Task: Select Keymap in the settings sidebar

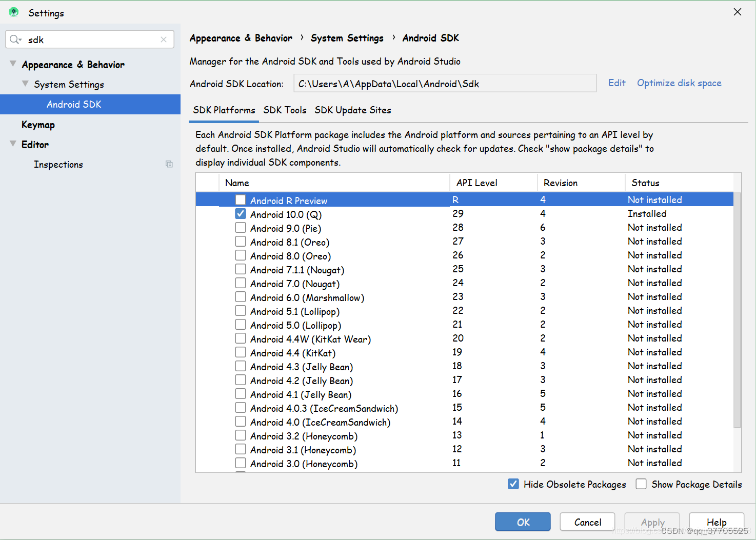Action: point(38,124)
